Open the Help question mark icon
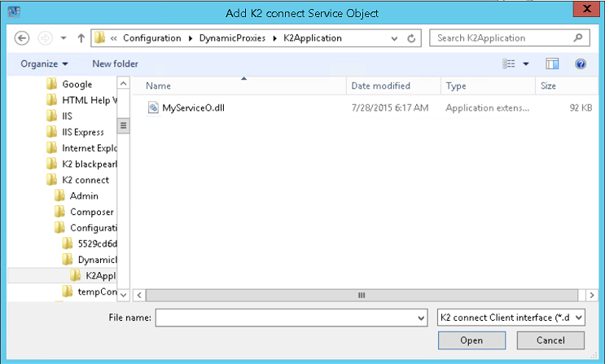Screen dimensions: 605x364 (581, 64)
